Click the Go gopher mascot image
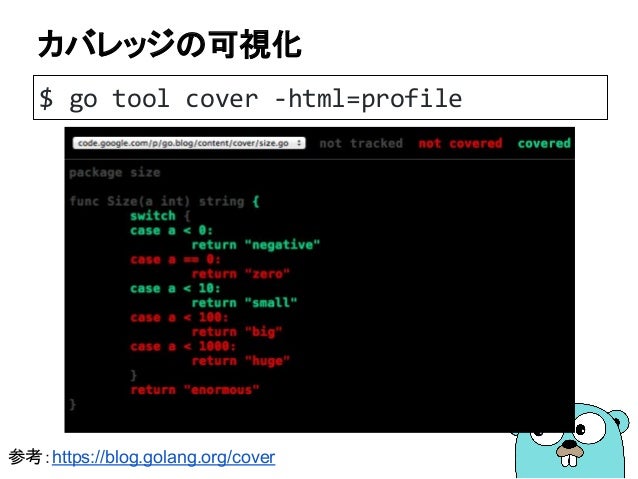Image resolution: width=638 pixels, height=479 pixels. [x=570, y=442]
